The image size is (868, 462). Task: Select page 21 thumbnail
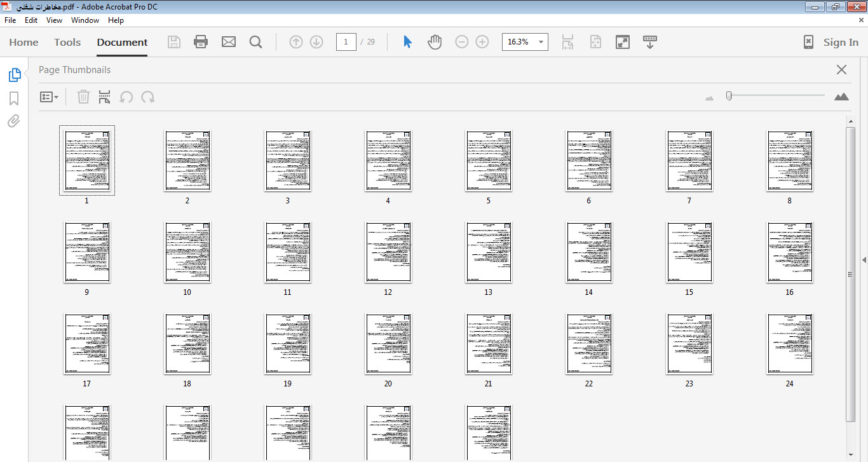(x=489, y=344)
